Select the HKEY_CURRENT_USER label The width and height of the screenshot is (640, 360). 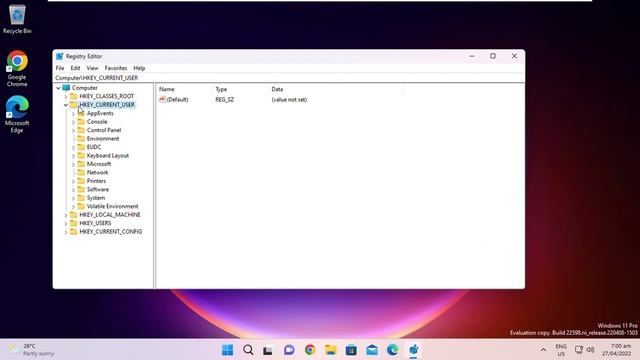pos(107,105)
